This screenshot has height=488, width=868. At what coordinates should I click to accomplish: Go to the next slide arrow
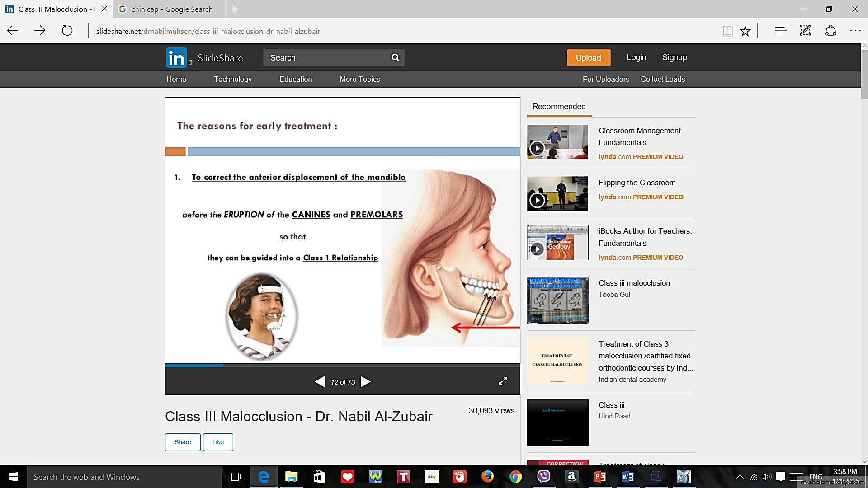coord(366,382)
